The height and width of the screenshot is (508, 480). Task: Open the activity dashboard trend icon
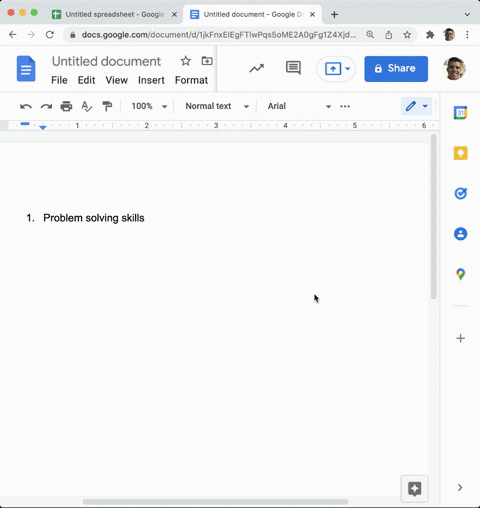(x=257, y=68)
